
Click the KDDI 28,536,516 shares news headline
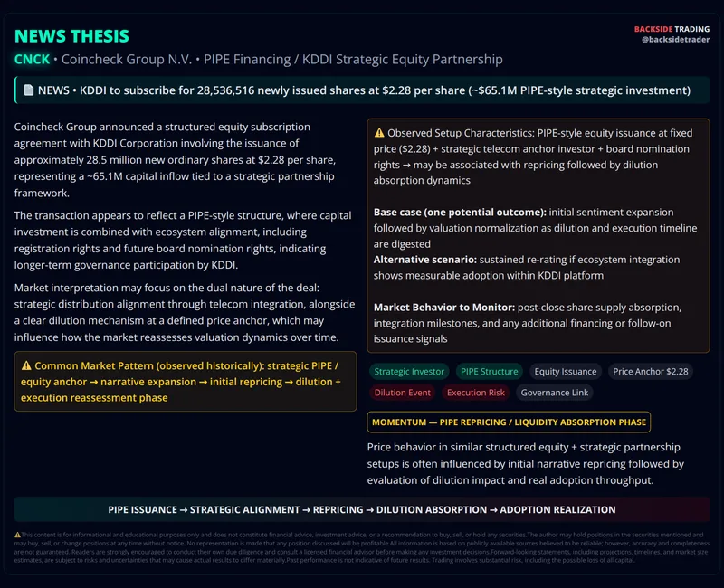click(x=362, y=90)
